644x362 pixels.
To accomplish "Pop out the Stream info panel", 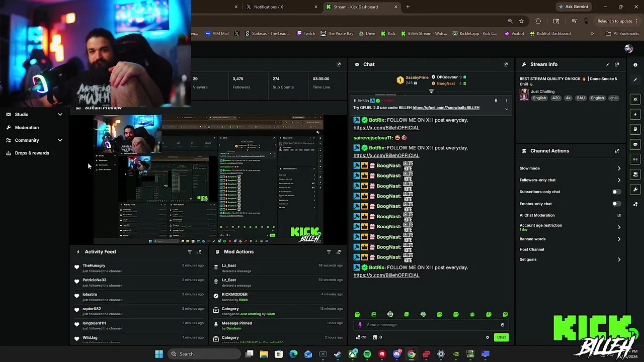I will (617, 64).
